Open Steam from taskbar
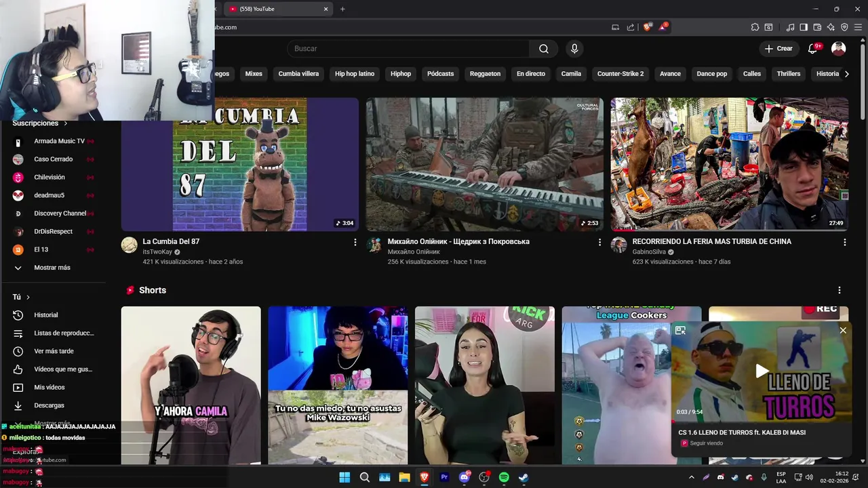This screenshot has height=488, width=868. (x=524, y=477)
